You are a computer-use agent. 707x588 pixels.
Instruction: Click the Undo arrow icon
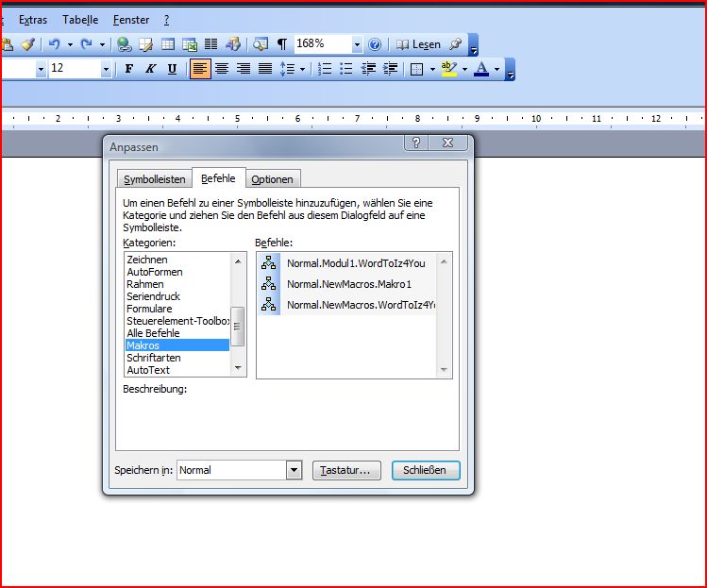[x=55, y=44]
